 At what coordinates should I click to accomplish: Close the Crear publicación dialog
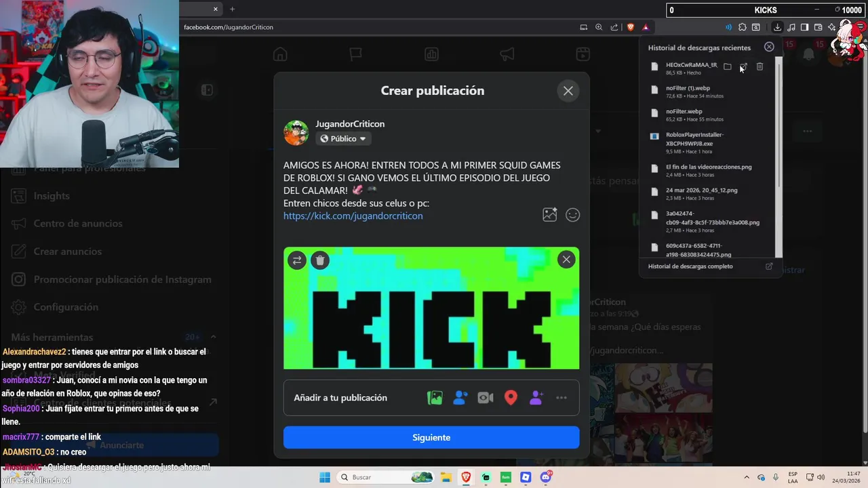pos(568,91)
